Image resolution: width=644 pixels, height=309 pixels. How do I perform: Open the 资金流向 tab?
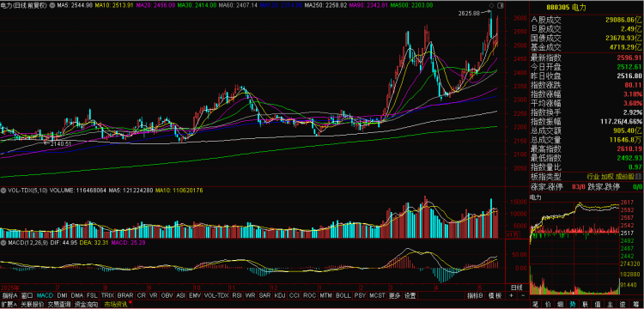point(86,305)
